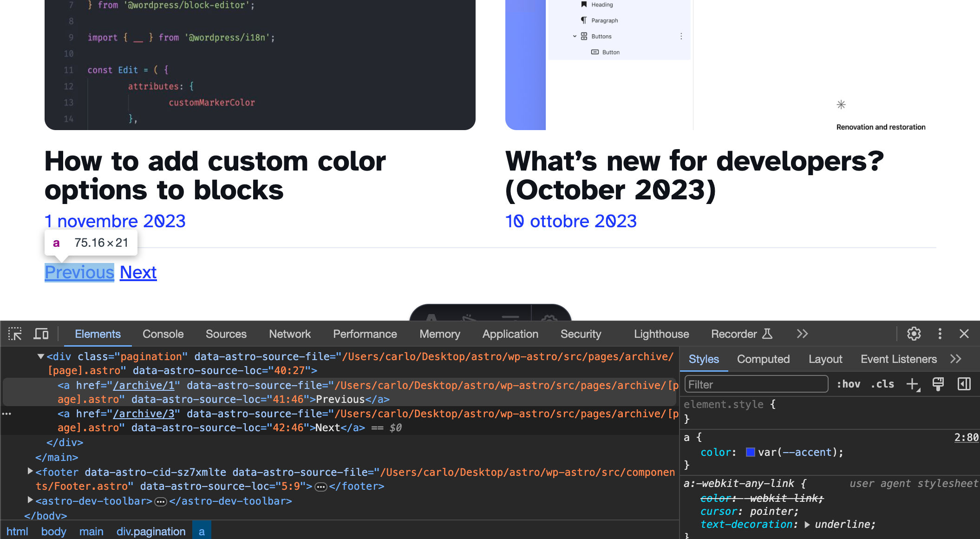This screenshot has width=980, height=539.
Task: Click the Computed styles tab
Action: tap(764, 359)
